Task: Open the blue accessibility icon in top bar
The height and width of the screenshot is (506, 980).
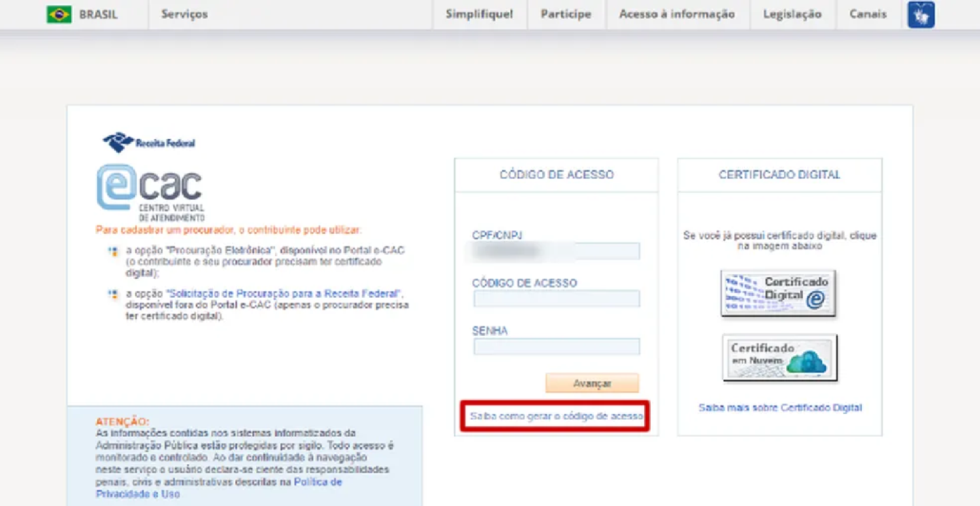Action: [921, 14]
